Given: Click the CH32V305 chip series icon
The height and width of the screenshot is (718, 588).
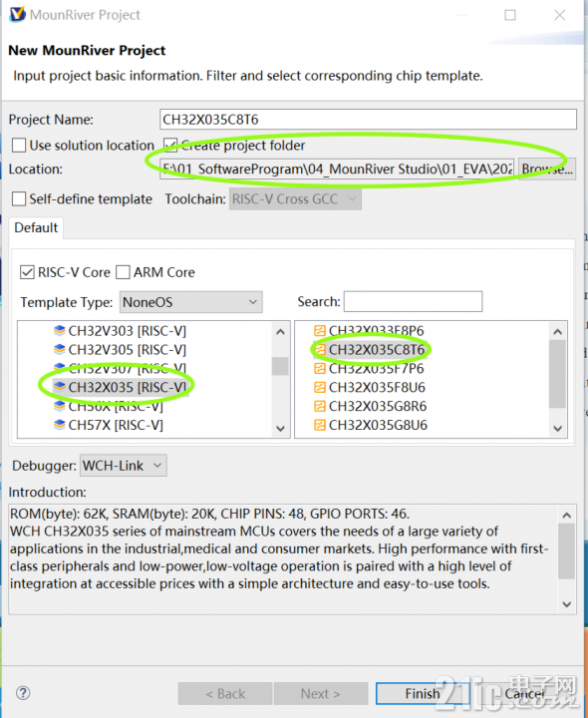Looking at the screenshot, I should tap(60, 349).
